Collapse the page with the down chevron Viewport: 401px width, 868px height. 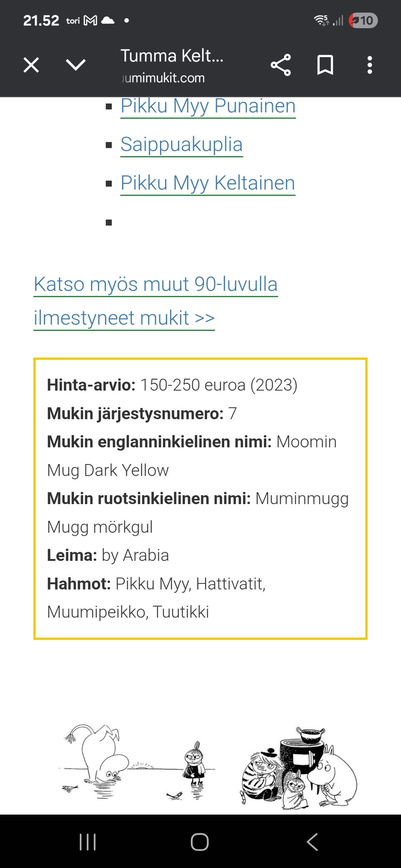click(76, 65)
